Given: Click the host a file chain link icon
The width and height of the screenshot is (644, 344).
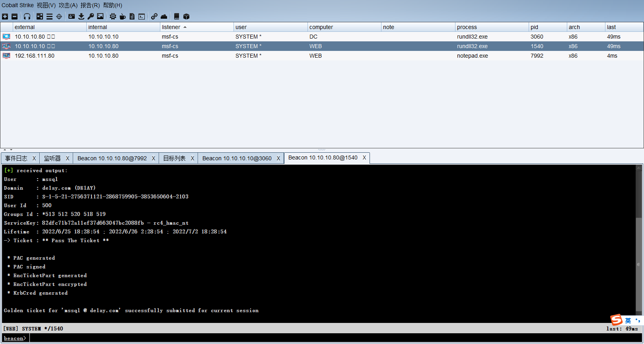Looking at the screenshot, I should [154, 16].
